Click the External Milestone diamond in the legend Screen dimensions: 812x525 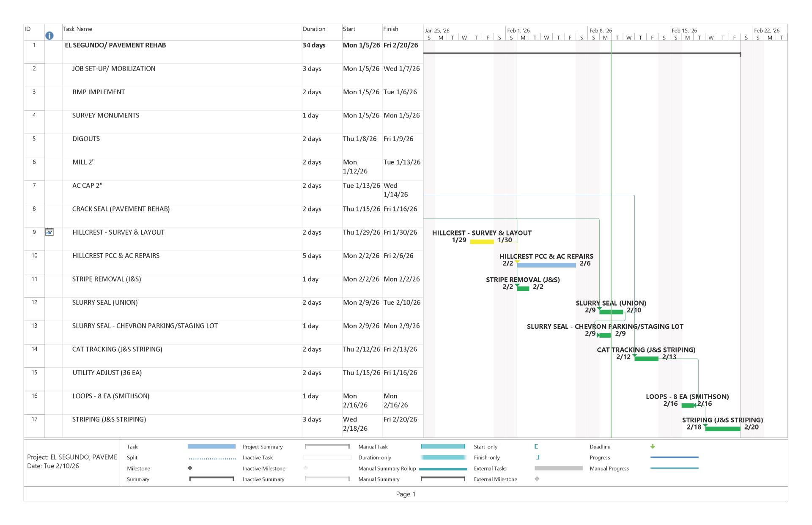(x=537, y=479)
